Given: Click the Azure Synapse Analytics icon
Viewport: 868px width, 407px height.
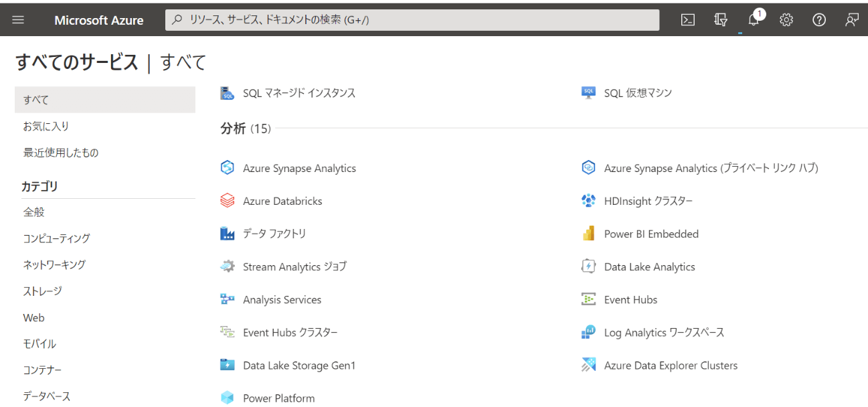Looking at the screenshot, I should (x=228, y=168).
